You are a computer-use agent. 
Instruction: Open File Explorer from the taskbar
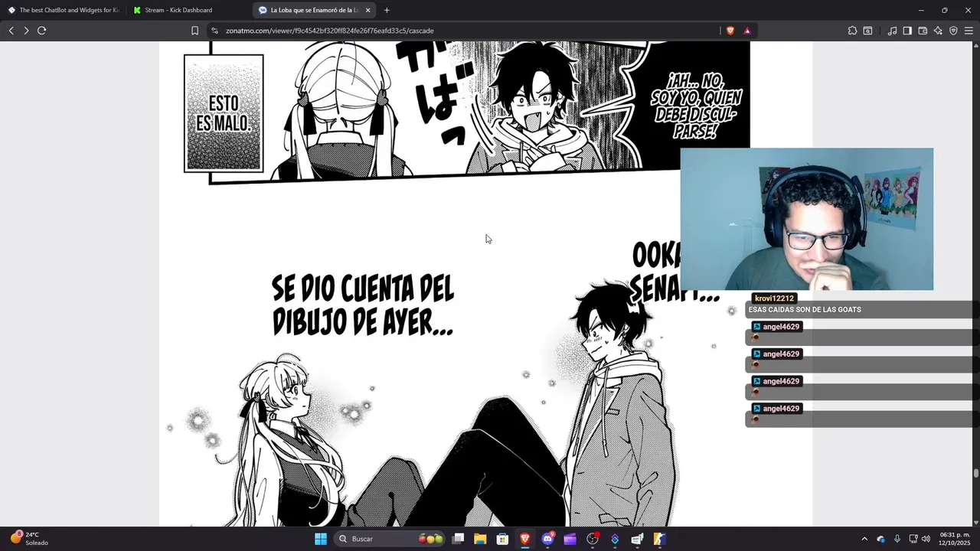tap(480, 539)
